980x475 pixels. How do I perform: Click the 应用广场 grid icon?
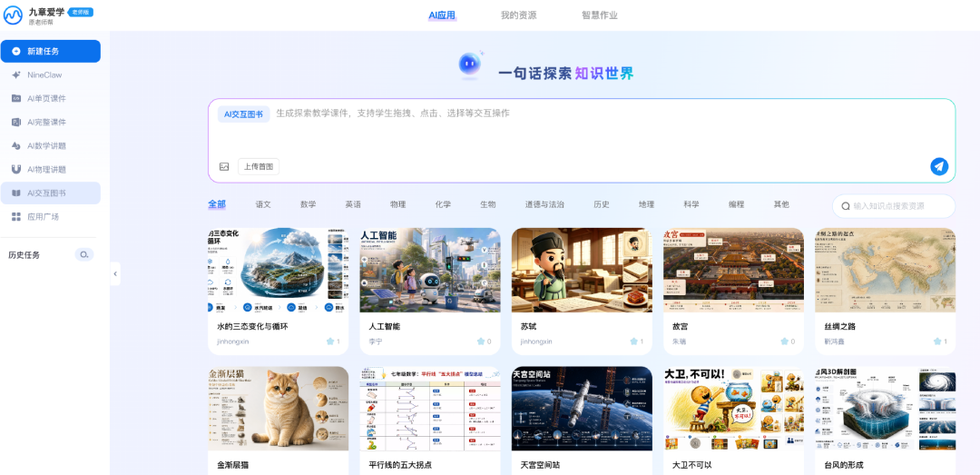tap(16, 216)
